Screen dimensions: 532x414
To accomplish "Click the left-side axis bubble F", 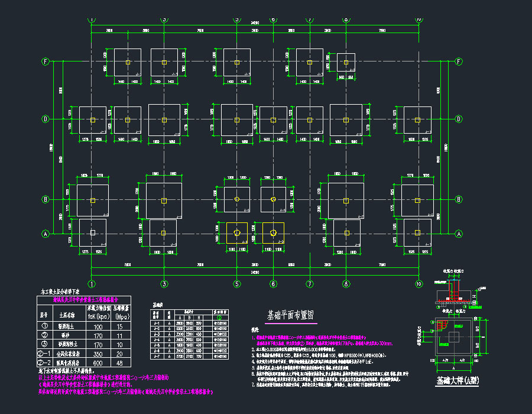I will pyautogui.click(x=45, y=62).
